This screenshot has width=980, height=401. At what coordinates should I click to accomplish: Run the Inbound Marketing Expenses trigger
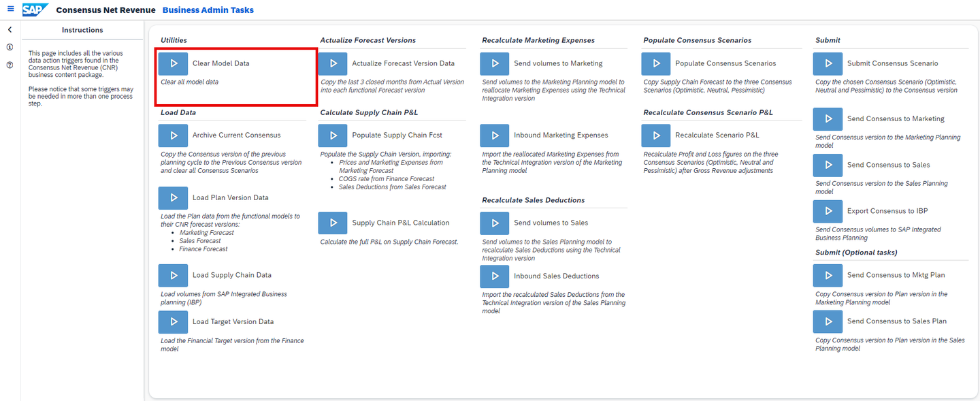(495, 135)
